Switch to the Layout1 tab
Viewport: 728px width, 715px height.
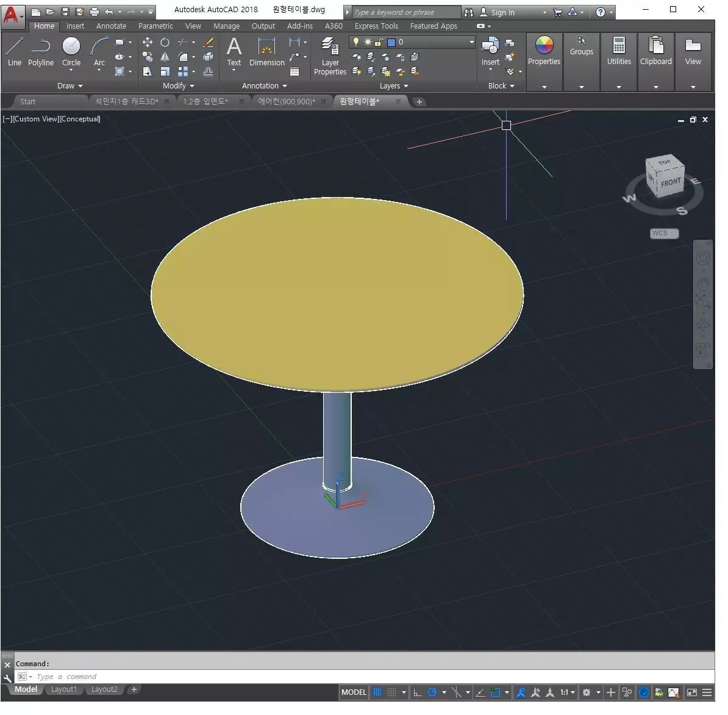[63, 689]
